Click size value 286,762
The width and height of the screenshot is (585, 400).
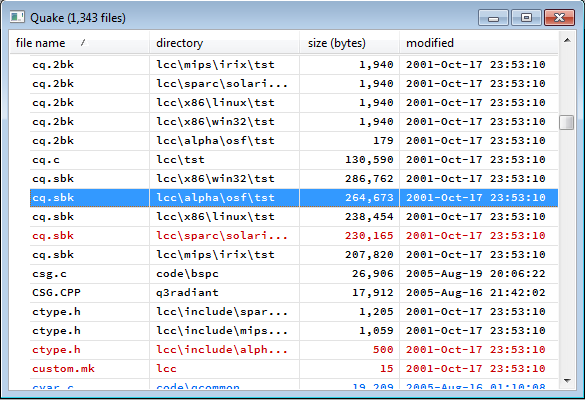click(x=369, y=179)
